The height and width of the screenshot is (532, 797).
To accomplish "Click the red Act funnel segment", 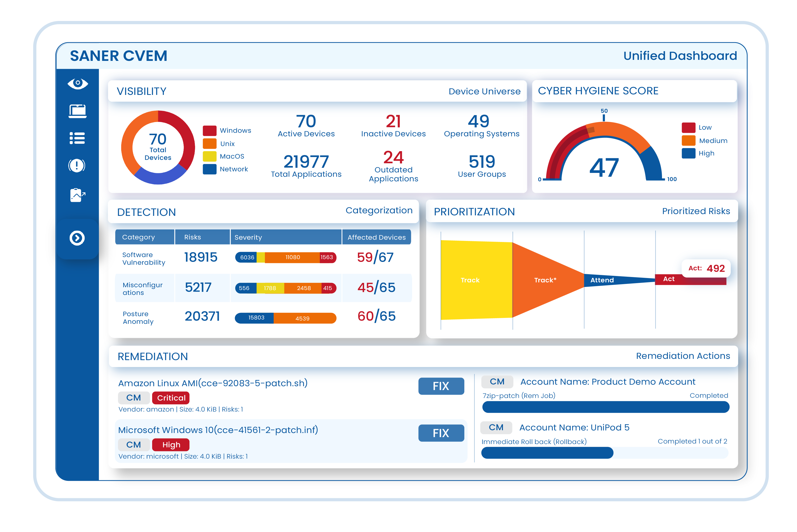I will [x=691, y=280].
